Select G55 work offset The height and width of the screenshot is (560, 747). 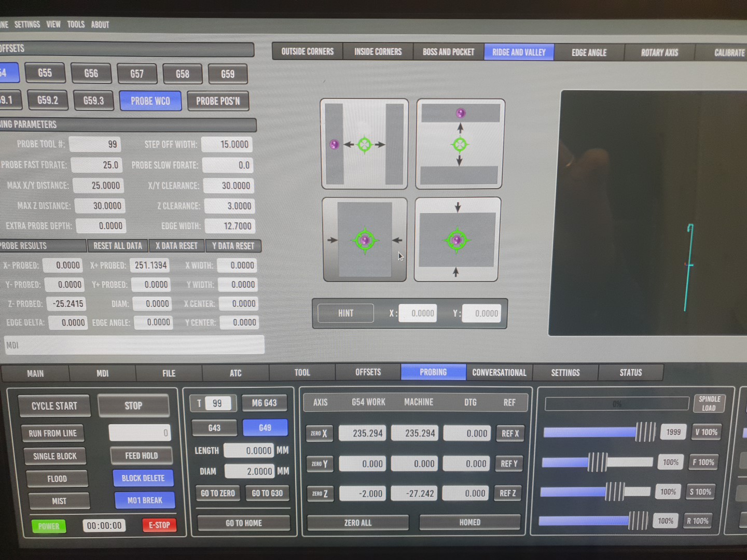tap(45, 73)
